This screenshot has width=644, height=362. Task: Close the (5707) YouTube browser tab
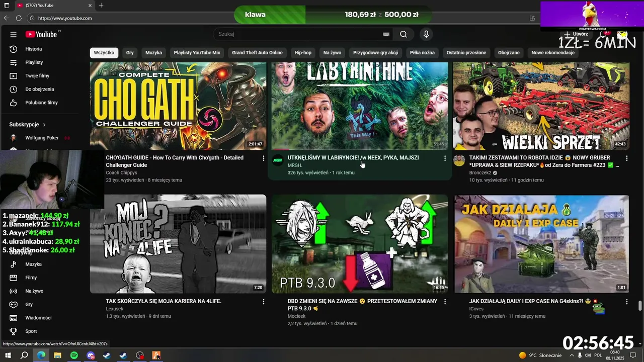click(x=90, y=5)
